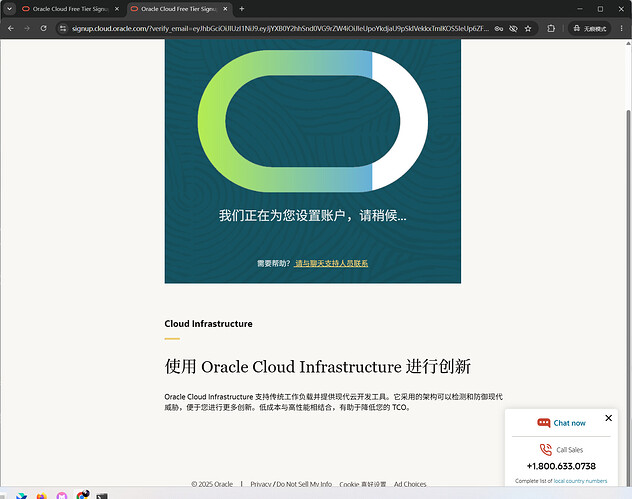Click the phone number +1.800.633.0738
This screenshot has height=499, width=632.
[x=561, y=466]
